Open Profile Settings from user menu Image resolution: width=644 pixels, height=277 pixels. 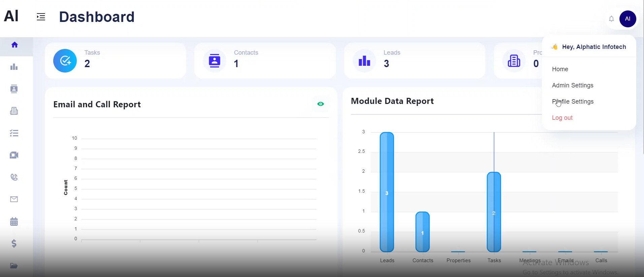(x=573, y=102)
